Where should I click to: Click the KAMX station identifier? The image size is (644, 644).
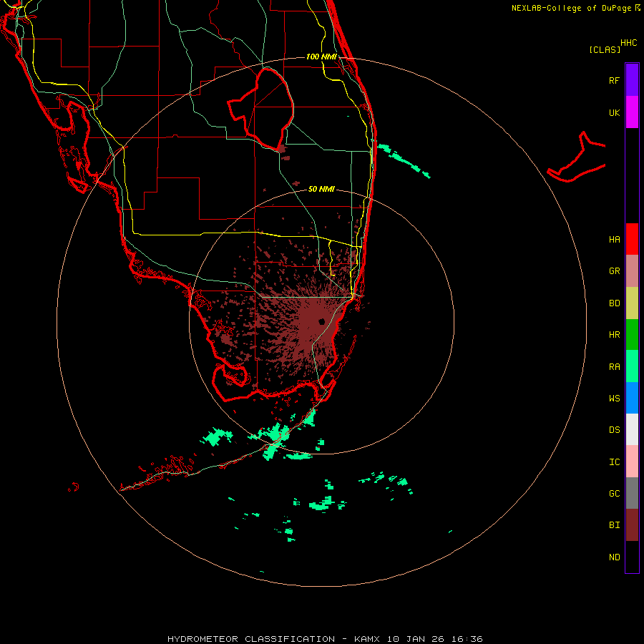[367, 639]
